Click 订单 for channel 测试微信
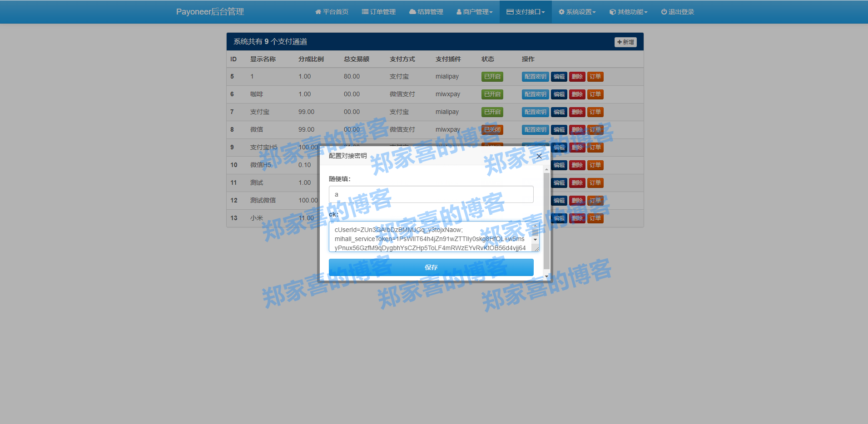 click(595, 201)
